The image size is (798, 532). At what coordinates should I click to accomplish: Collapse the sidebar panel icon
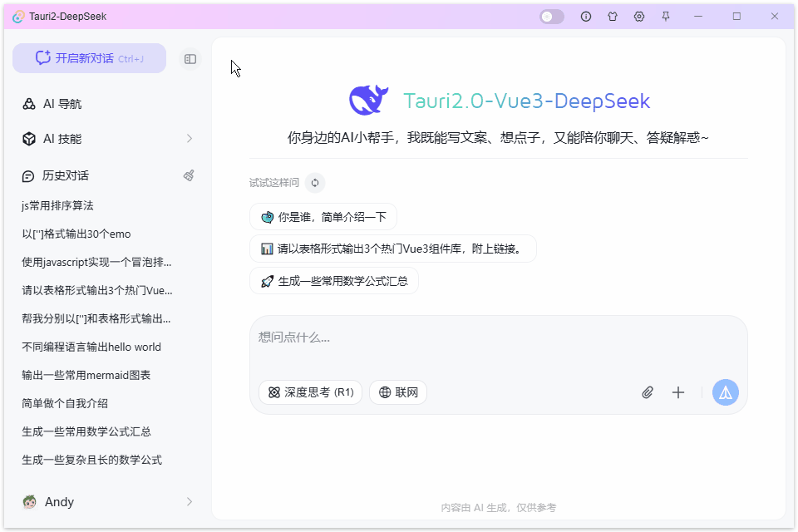click(x=190, y=58)
